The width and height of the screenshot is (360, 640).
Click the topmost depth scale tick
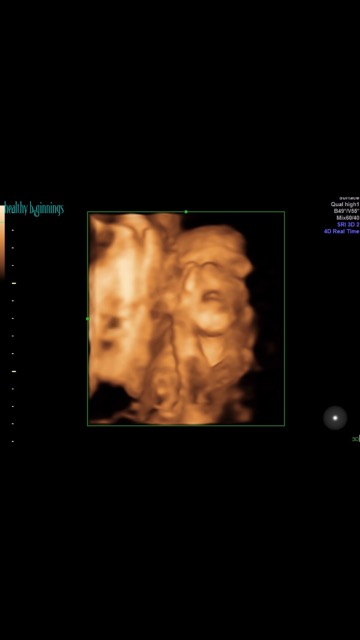13,230
